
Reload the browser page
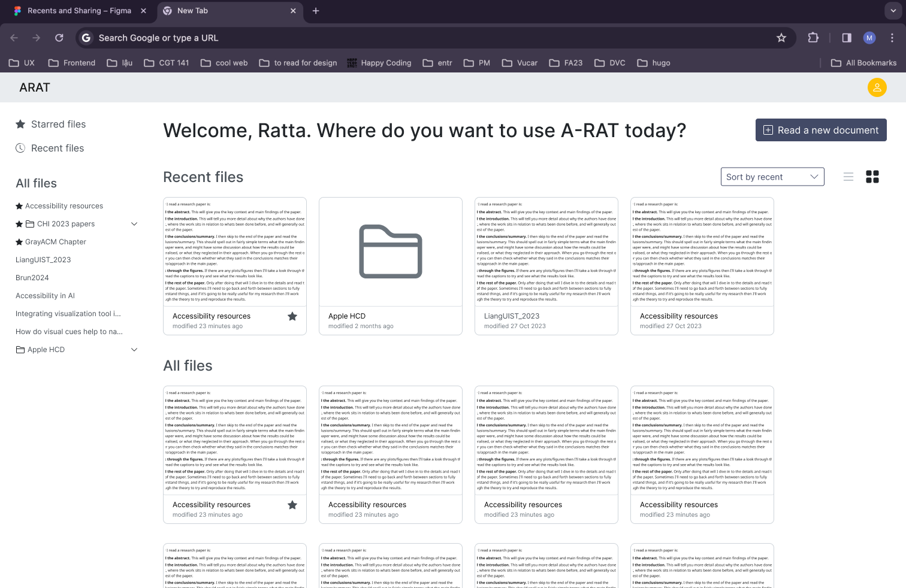point(59,38)
